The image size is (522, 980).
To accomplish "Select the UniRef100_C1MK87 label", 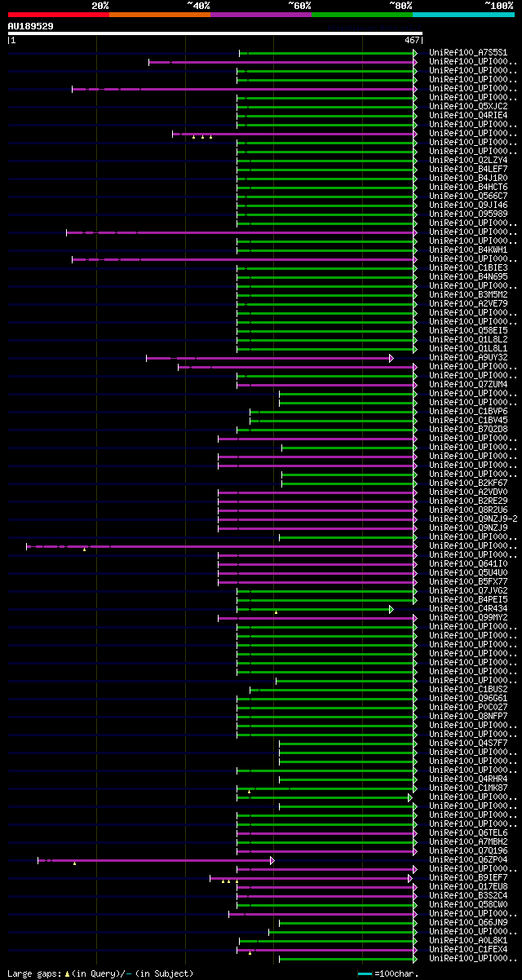I will click(468, 788).
